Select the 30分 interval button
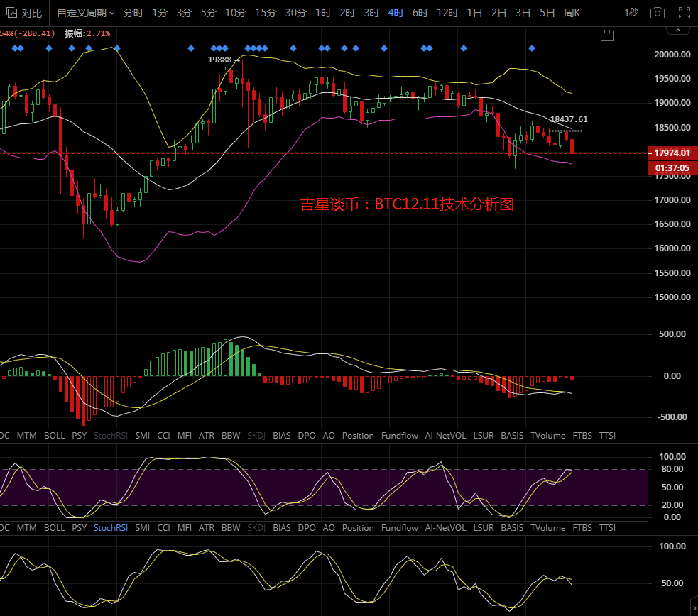This screenshot has width=698, height=616. click(295, 13)
